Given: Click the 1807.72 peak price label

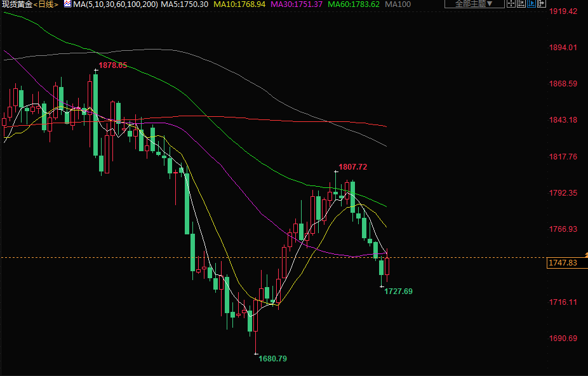Looking at the screenshot, I should pyautogui.click(x=352, y=167).
